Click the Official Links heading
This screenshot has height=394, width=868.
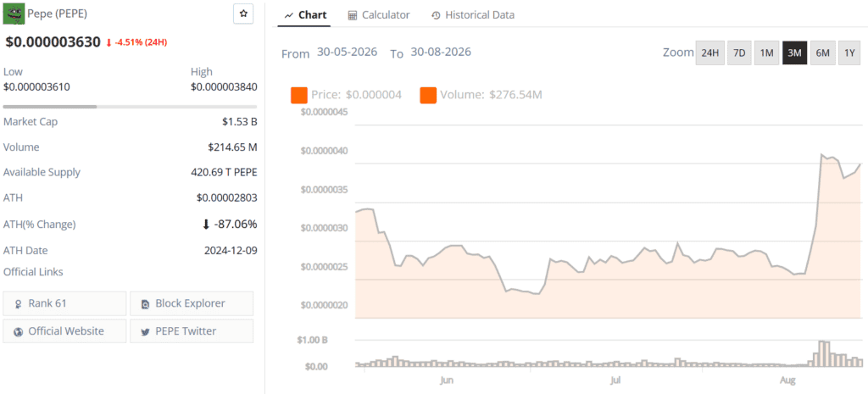[33, 272]
